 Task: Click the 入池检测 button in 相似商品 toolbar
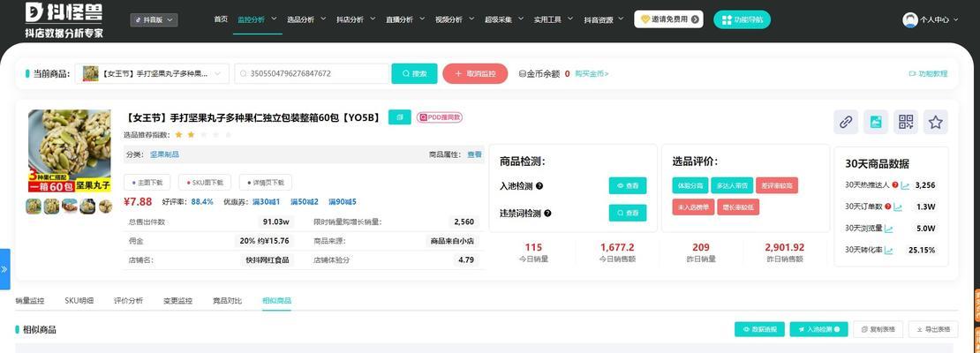pos(818,329)
